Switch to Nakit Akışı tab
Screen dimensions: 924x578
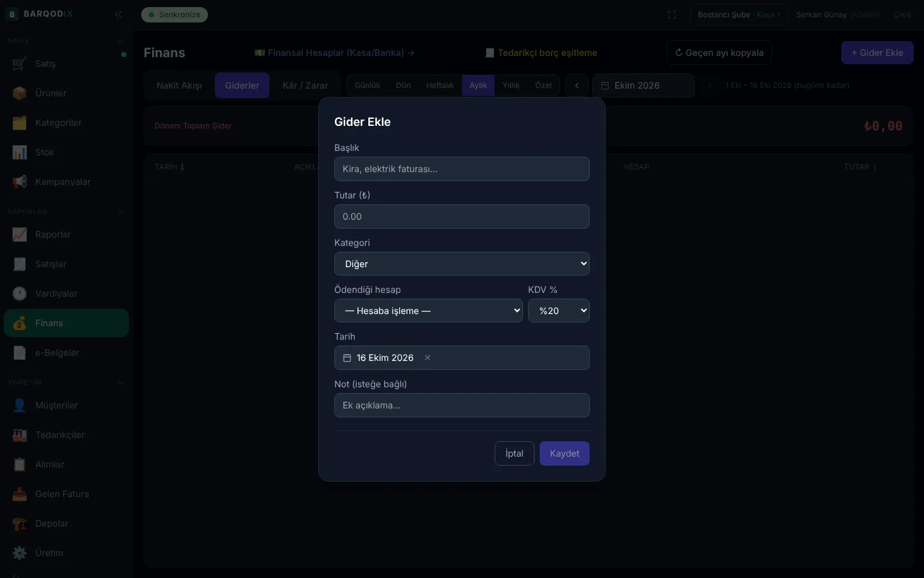click(179, 85)
